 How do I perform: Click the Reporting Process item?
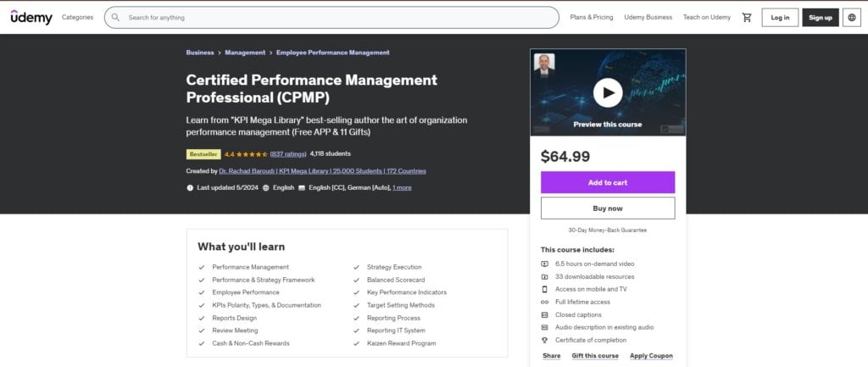pos(393,319)
